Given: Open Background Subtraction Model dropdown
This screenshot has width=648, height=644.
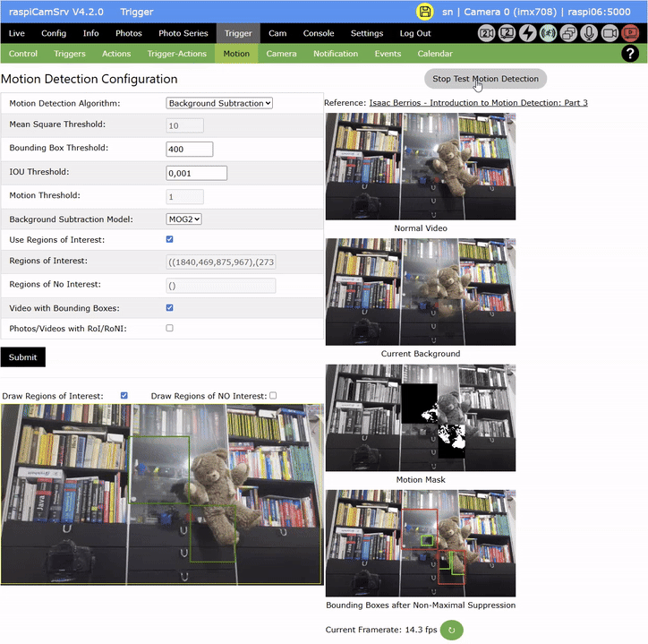Looking at the screenshot, I should tap(184, 219).
